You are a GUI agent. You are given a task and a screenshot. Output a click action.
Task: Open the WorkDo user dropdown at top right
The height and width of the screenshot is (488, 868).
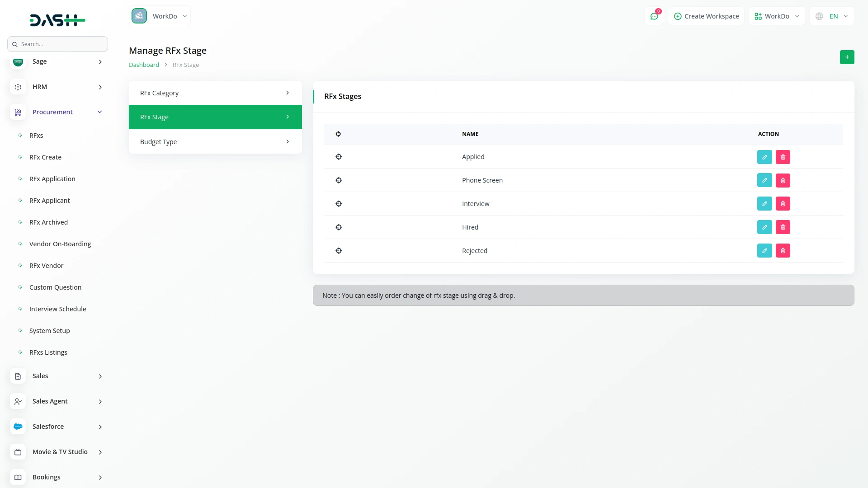(777, 16)
